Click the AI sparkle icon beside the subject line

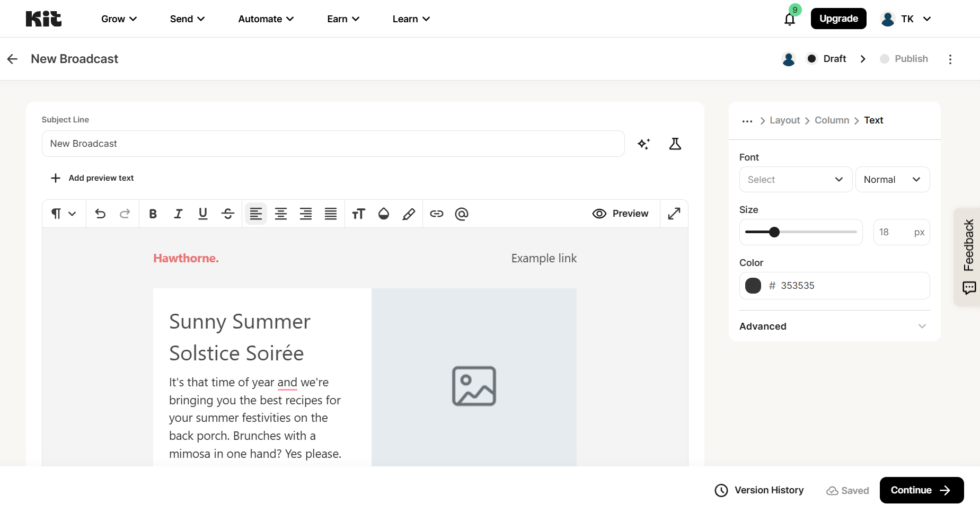tap(643, 144)
